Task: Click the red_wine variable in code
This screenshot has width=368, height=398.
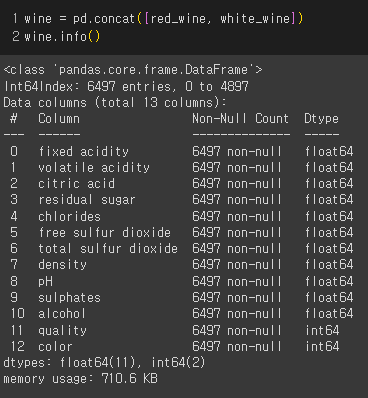Action: coord(178,19)
